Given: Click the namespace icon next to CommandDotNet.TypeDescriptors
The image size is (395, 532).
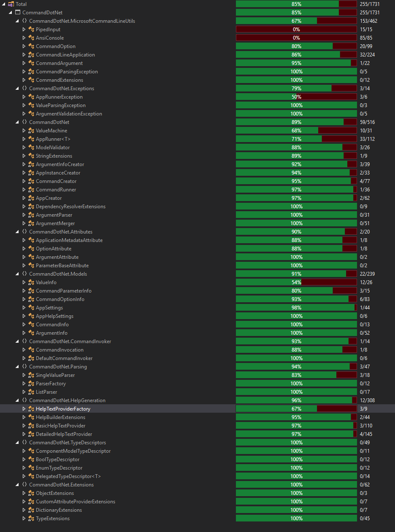Looking at the screenshot, I should click(x=24, y=442).
